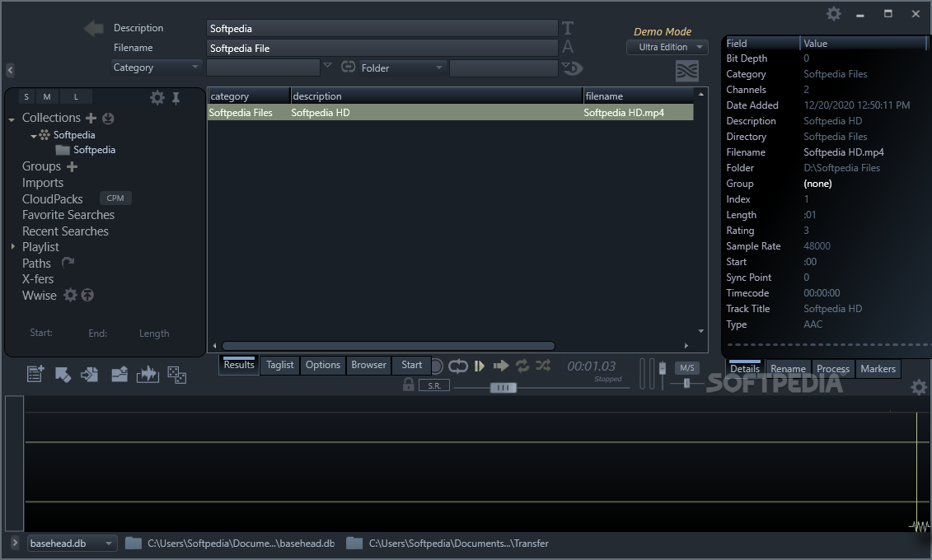
Task: Expand the bottom-left status bar chevron
Action: (15, 543)
